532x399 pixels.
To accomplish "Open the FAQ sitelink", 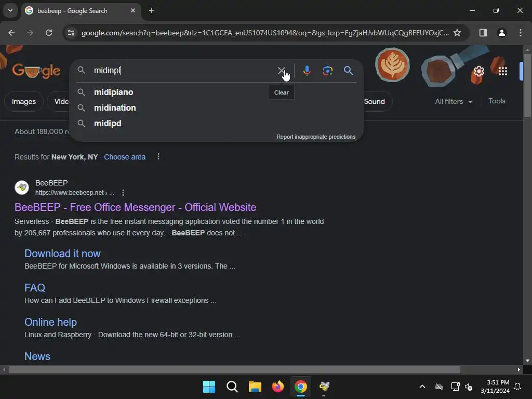I will pyautogui.click(x=35, y=288).
